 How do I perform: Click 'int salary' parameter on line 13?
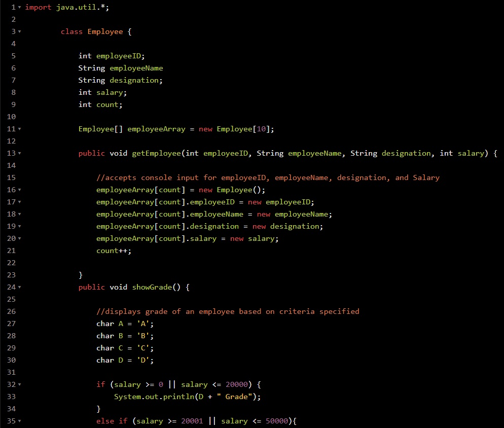tap(461, 153)
